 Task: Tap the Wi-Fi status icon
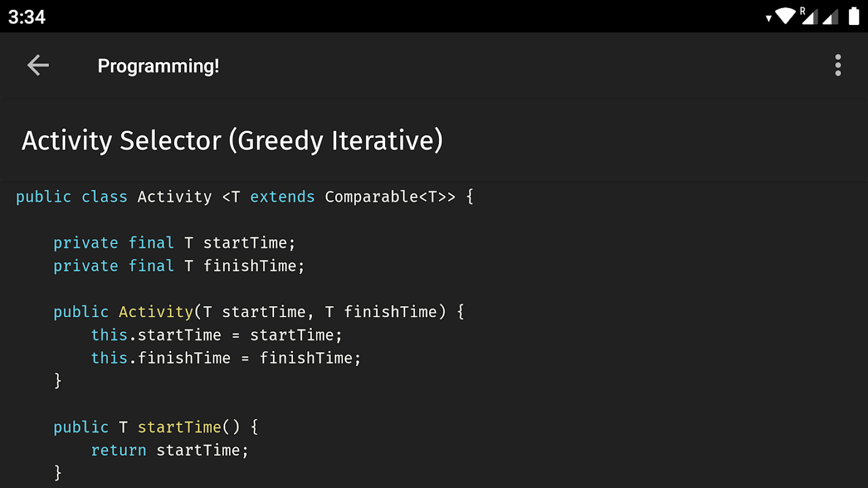pos(785,16)
